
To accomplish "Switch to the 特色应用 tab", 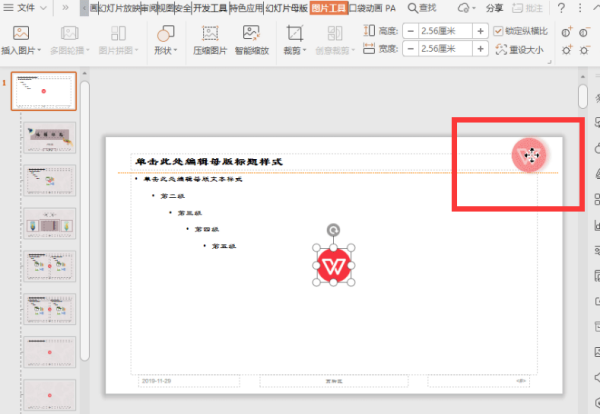I will [246, 8].
